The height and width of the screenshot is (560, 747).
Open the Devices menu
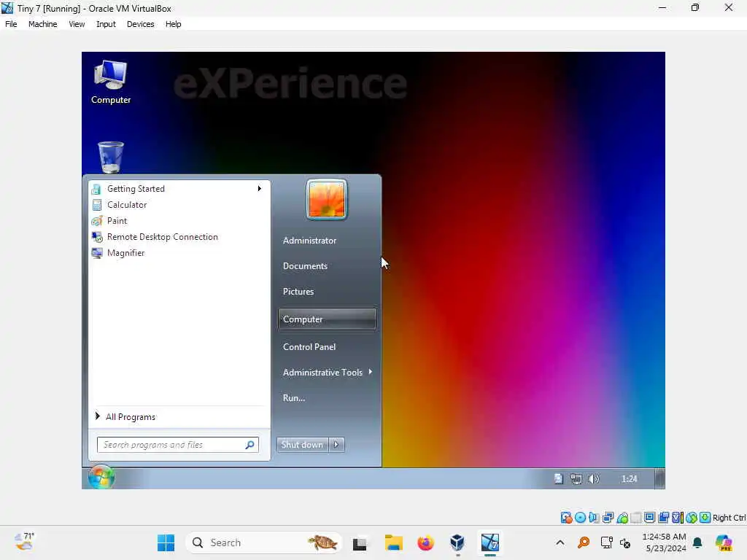click(x=140, y=24)
